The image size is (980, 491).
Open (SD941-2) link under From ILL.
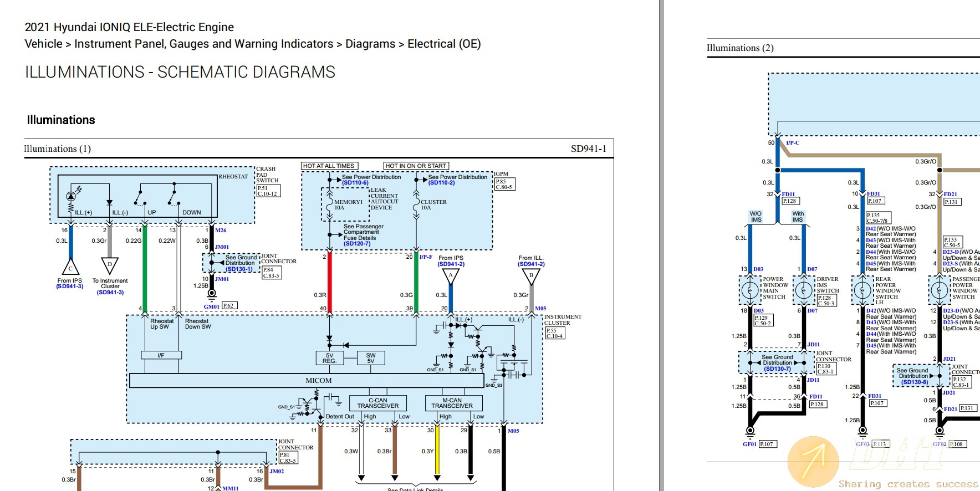pyautogui.click(x=531, y=264)
